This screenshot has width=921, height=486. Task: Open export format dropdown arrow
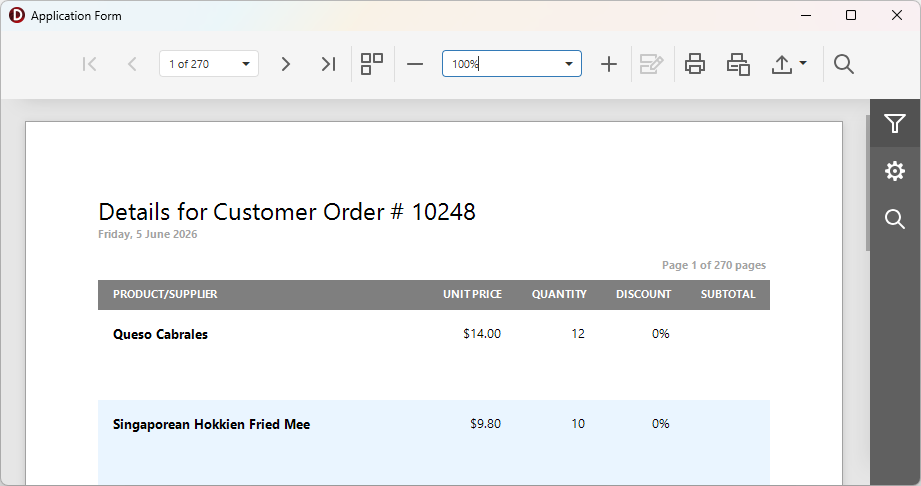point(803,62)
